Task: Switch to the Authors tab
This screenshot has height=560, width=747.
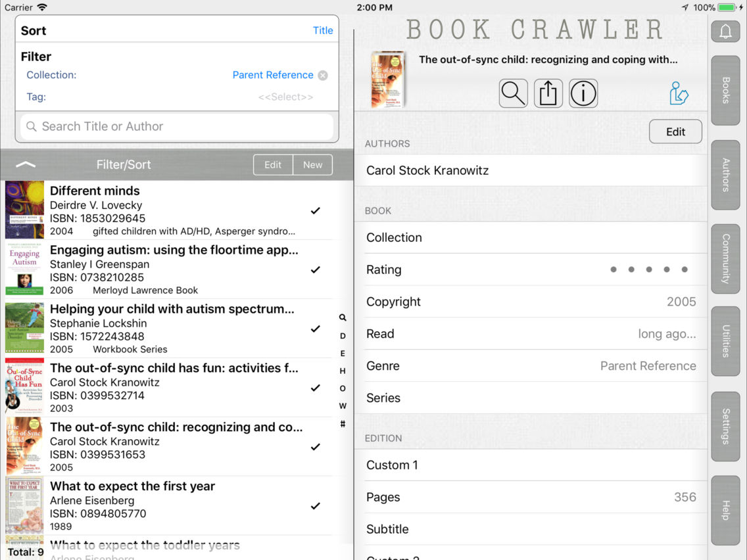Action: (725, 174)
